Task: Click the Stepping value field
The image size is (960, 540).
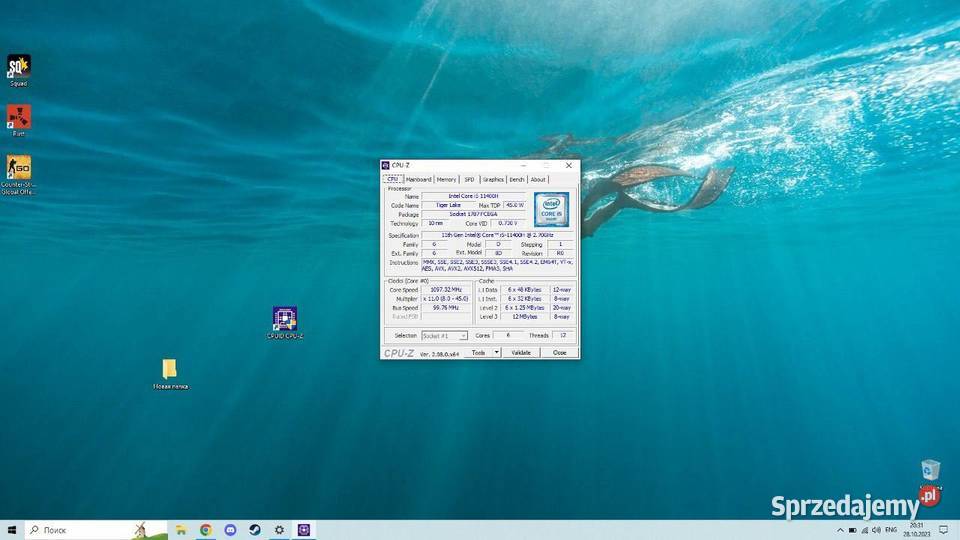Action: 560,244
